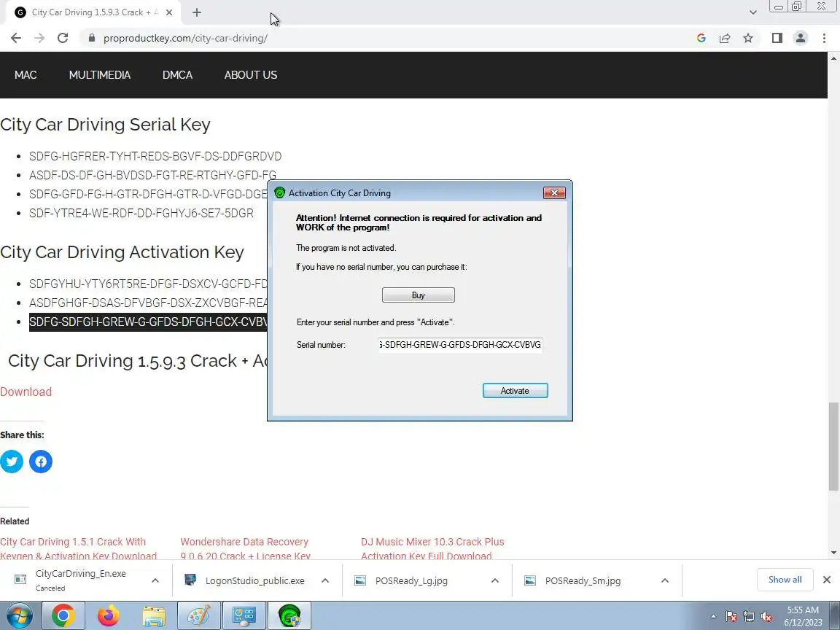
Task: Click Show all downloads button
Action: tap(785, 580)
